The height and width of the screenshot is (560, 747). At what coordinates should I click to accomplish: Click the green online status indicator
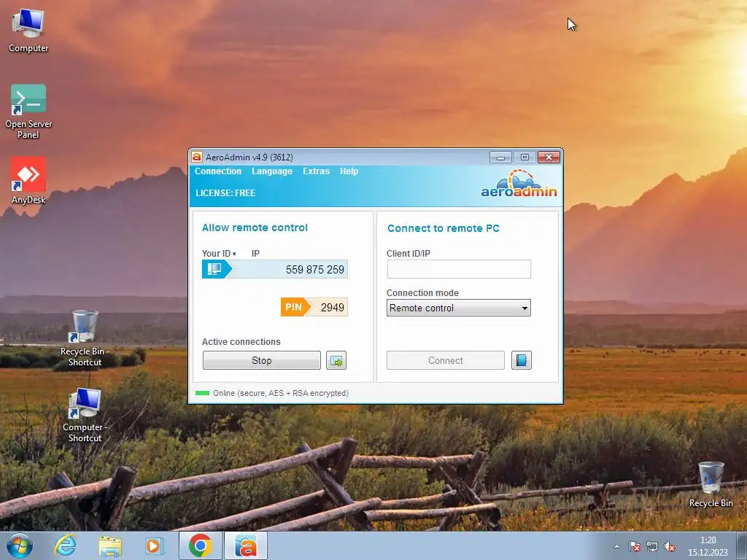click(203, 393)
